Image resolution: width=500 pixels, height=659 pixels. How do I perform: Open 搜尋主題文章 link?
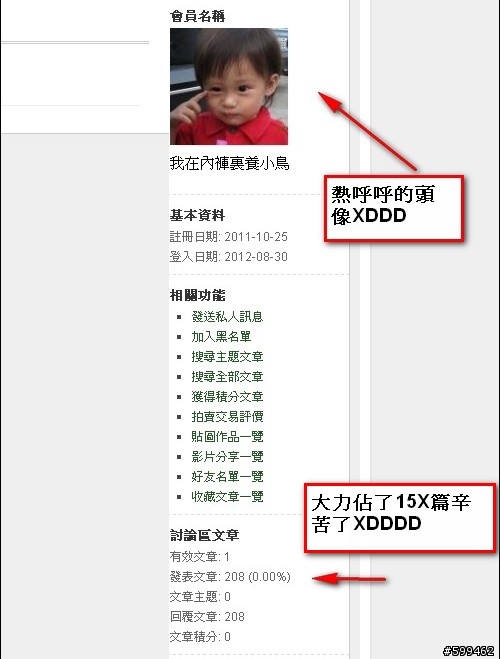(227, 356)
